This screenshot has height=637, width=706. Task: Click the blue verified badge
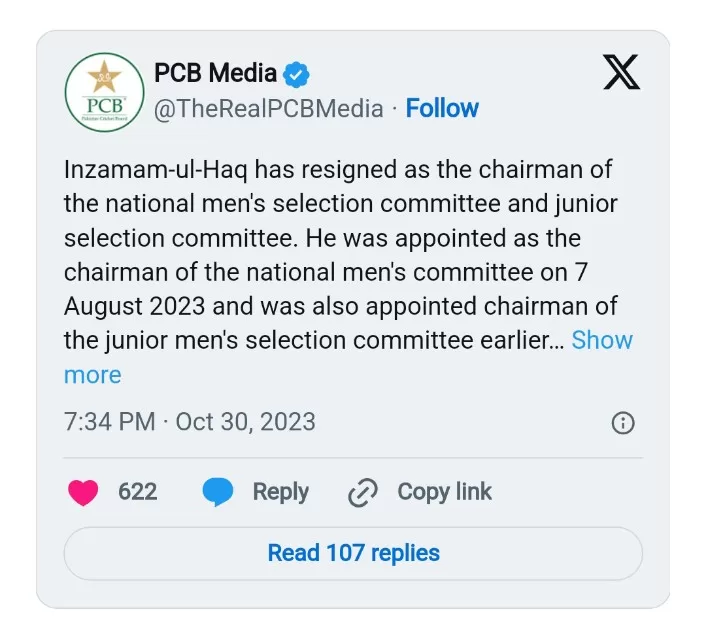tap(297, 73)
